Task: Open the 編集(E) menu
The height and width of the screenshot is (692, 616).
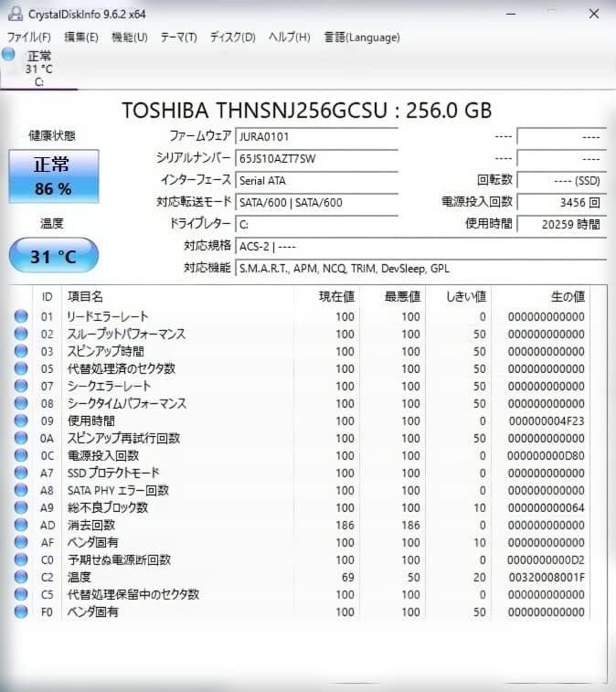Action: 81,37
